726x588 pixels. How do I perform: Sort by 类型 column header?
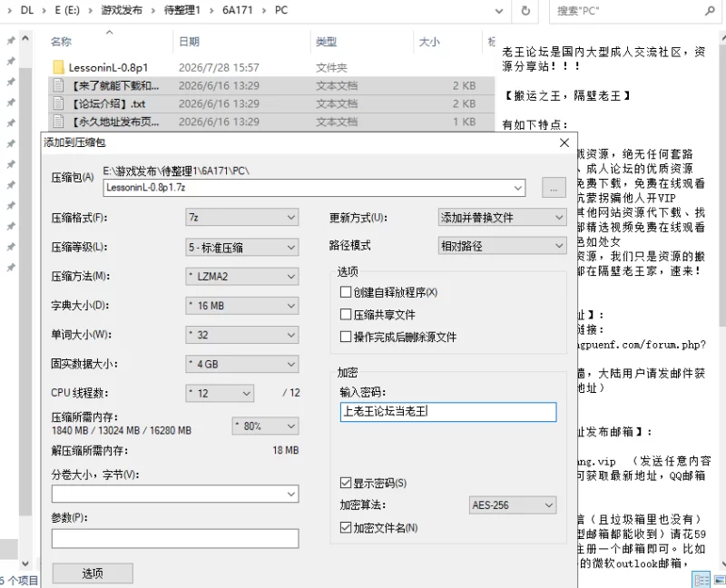point(326,42)
